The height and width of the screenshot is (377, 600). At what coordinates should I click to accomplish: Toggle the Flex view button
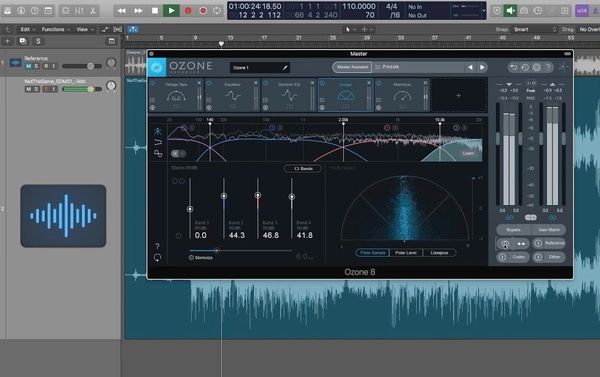tap(118, 29)
